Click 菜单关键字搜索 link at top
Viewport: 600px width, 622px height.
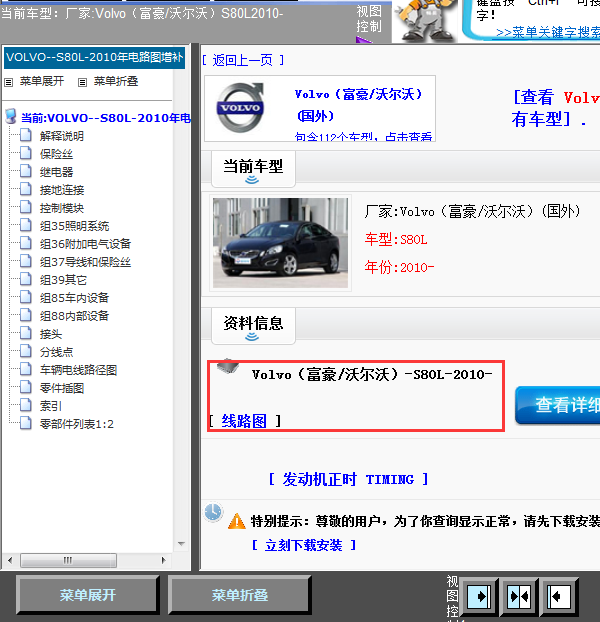tap(548, 32)
